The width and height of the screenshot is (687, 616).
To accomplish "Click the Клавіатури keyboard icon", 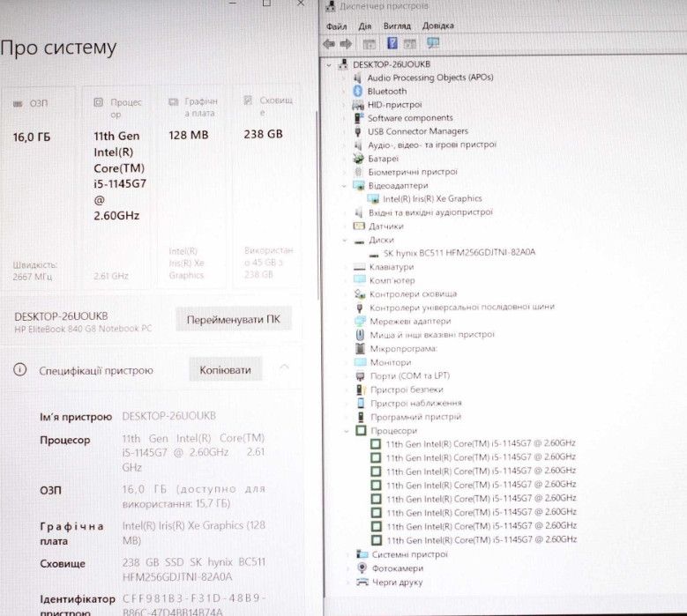I will pyautogui.click(x=359, y=267).
